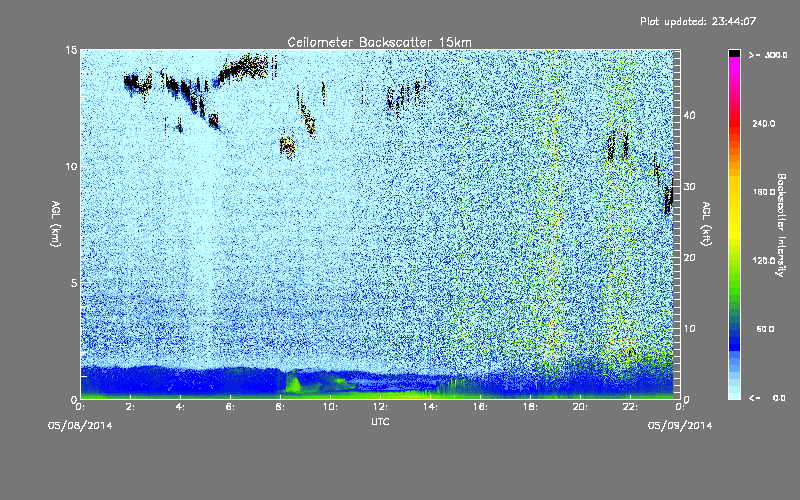Click the 'Plot updated: 23:44:07' timestamp

point(698,21)
